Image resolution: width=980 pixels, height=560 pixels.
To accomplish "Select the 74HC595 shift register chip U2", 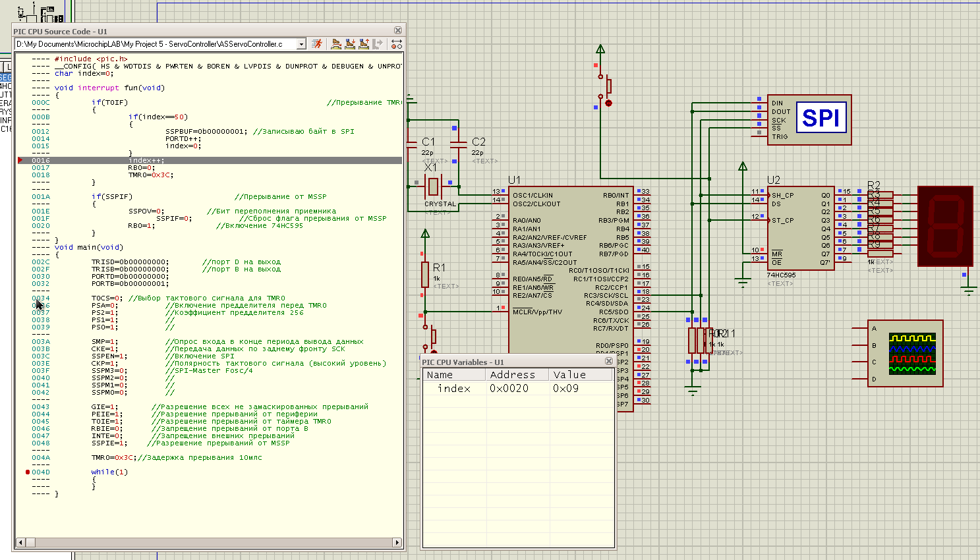I will click(800, 227).
